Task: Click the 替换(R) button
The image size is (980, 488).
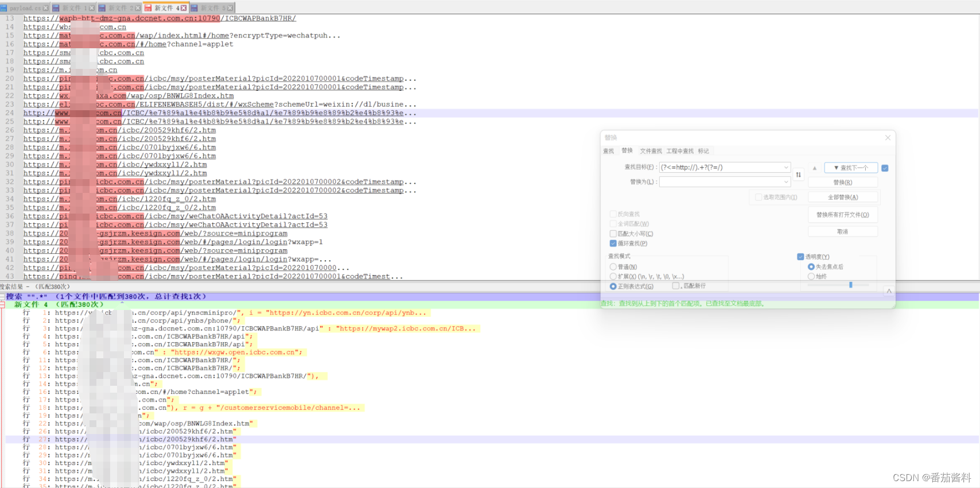Action: click(843, 183)
